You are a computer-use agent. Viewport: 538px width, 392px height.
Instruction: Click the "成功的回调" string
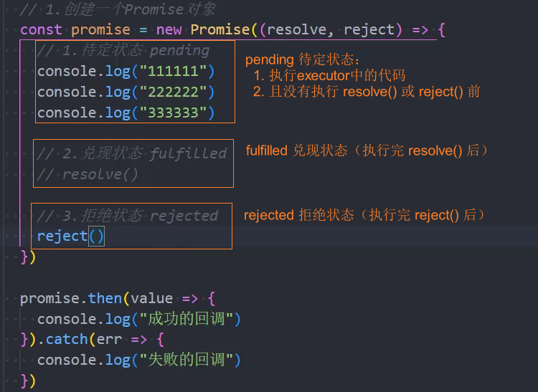pos(186,319)
